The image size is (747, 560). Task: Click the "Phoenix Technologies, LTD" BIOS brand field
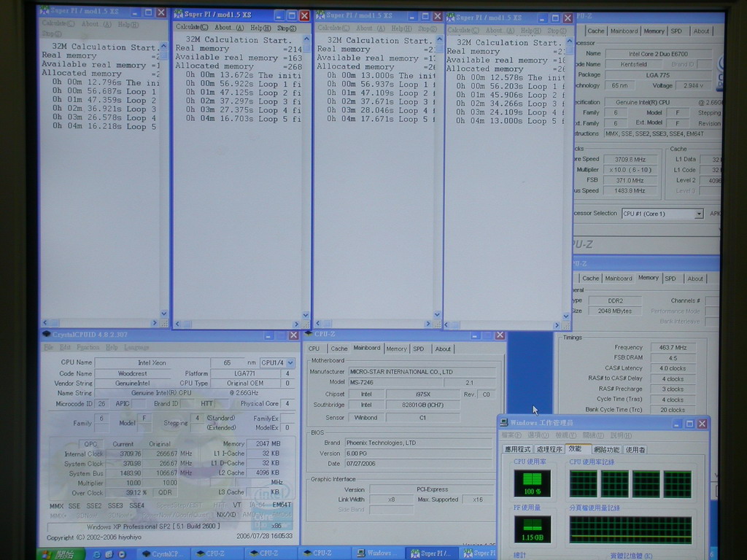(x=418, y=443)
